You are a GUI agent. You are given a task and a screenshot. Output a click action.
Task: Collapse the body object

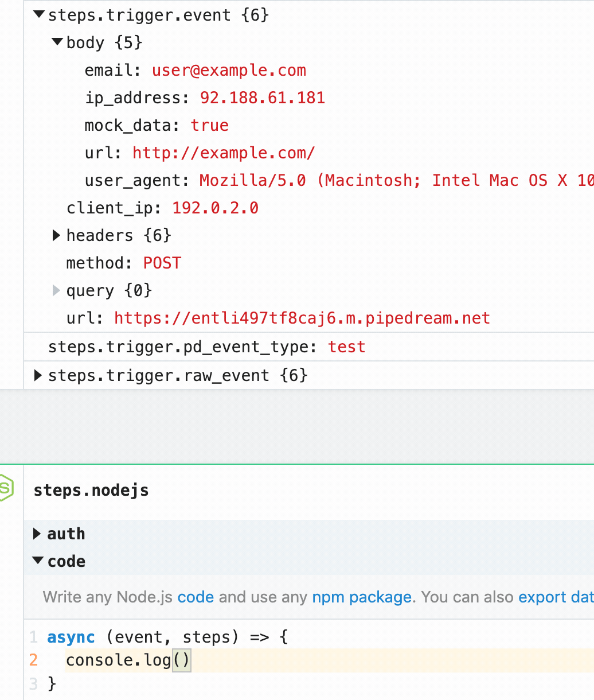(x=56, y=42)
